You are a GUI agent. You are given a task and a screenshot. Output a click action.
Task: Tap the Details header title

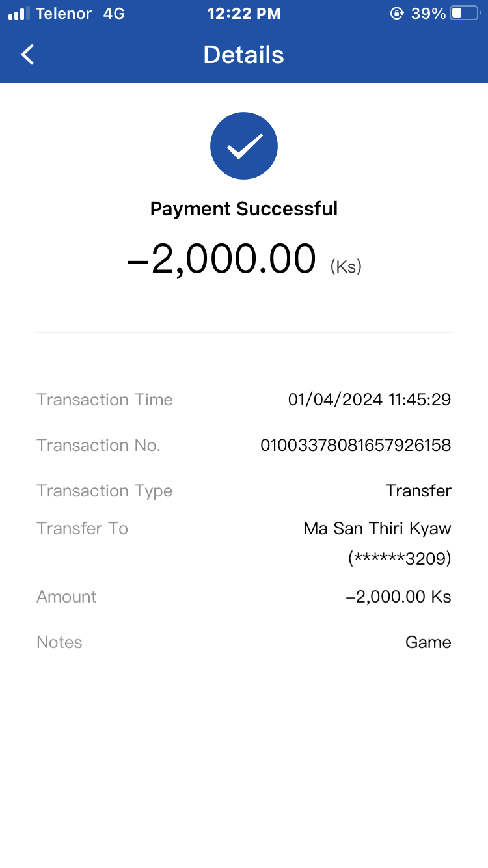[244, 55]
